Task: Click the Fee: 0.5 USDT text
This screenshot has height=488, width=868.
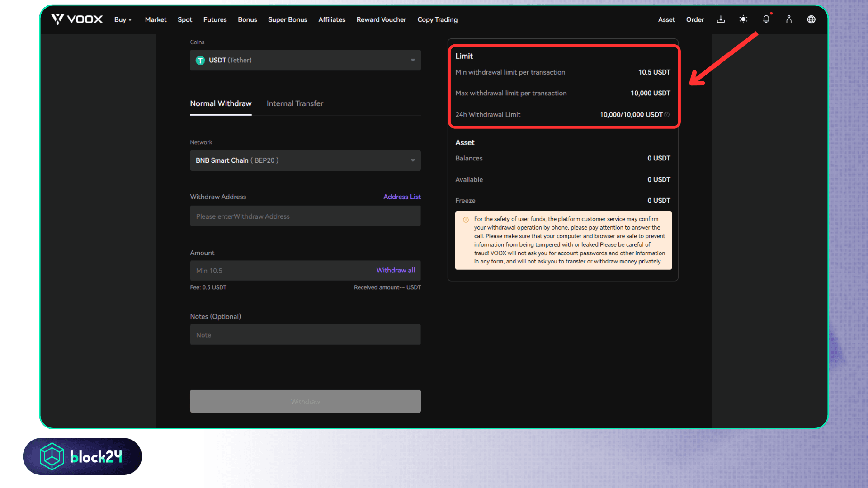Action: tap(208, 287)
